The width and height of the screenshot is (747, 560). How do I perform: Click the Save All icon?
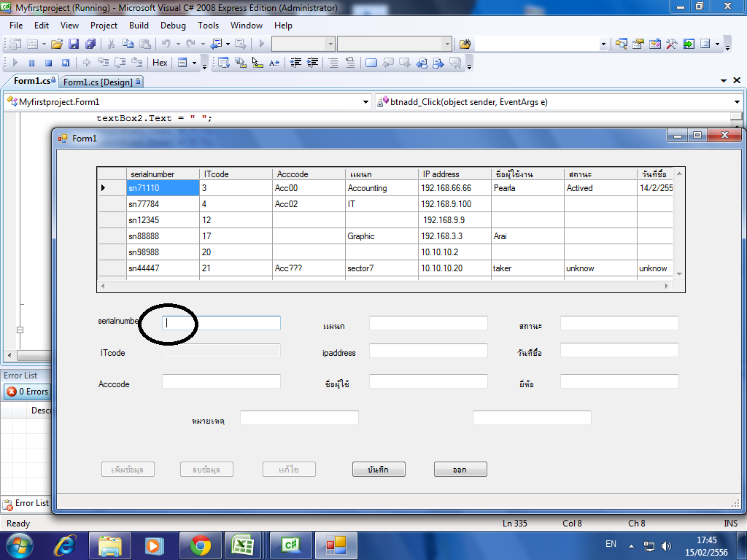(x=90, y=44)
